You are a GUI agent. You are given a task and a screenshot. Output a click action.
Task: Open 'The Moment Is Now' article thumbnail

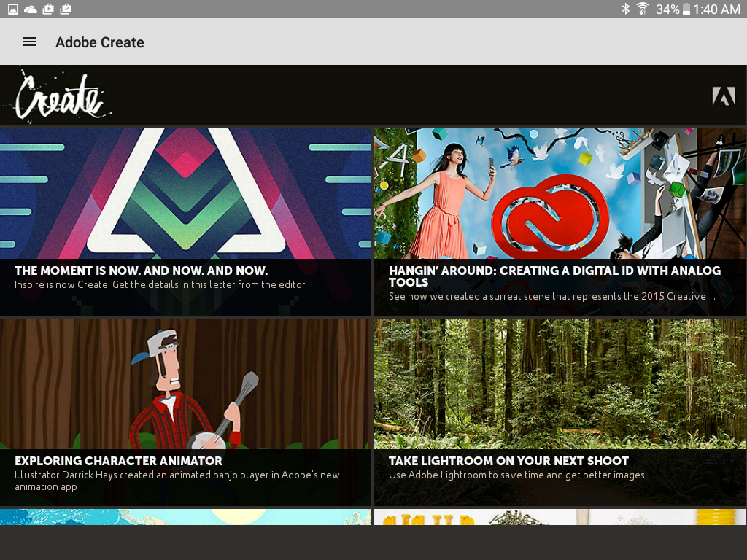tap(185, 193)
